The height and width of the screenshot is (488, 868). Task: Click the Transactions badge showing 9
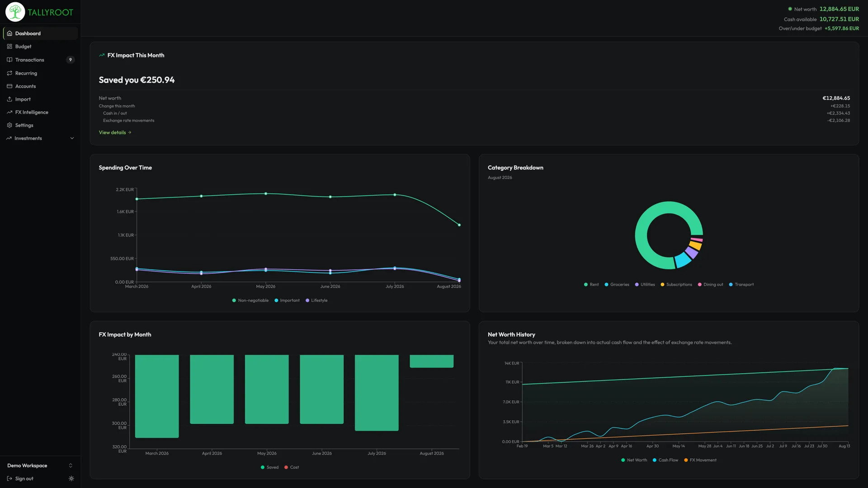tap(70, 60)
